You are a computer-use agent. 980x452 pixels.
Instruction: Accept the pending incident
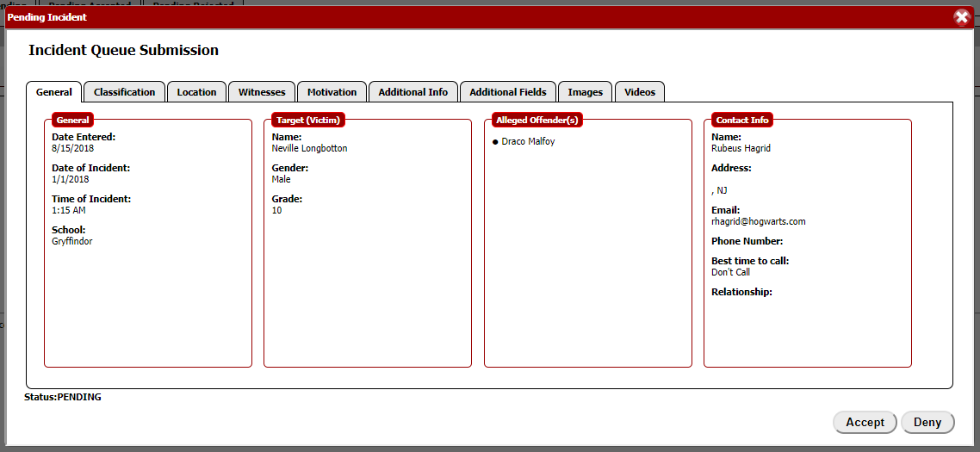(x=865, y=422)
